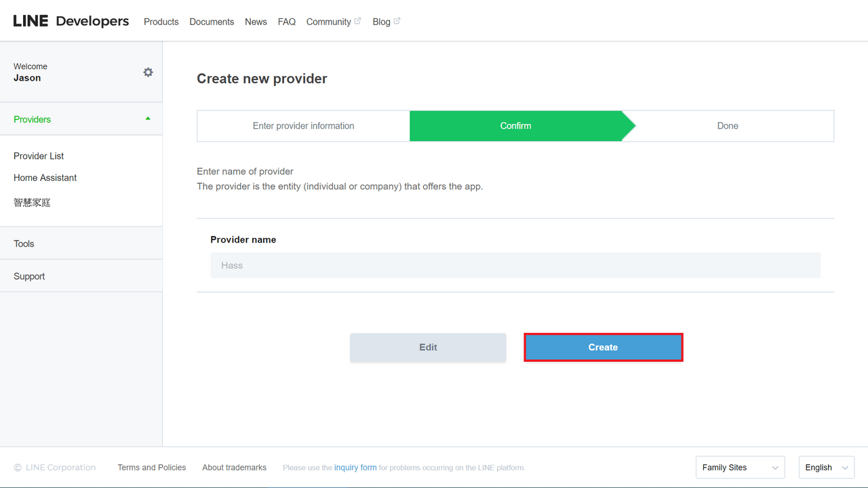Select the Done step
Screen dimensions: 868x488
coord(728,126)
